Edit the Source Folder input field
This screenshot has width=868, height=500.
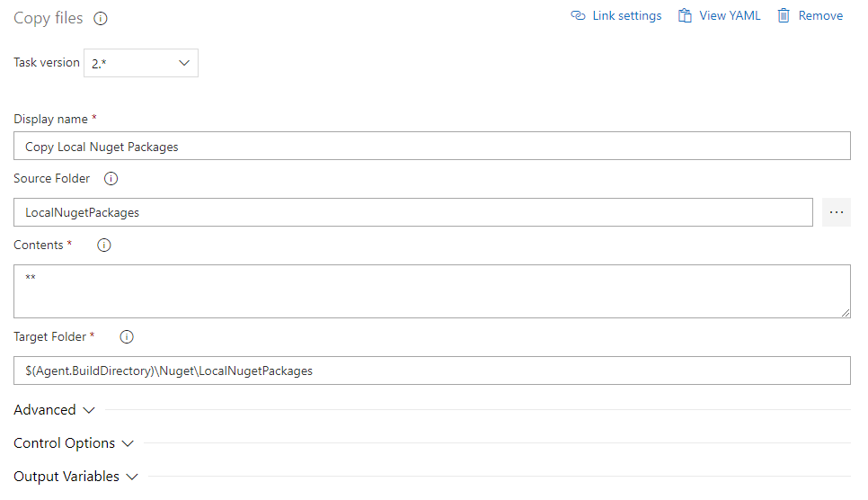point(413,212)
